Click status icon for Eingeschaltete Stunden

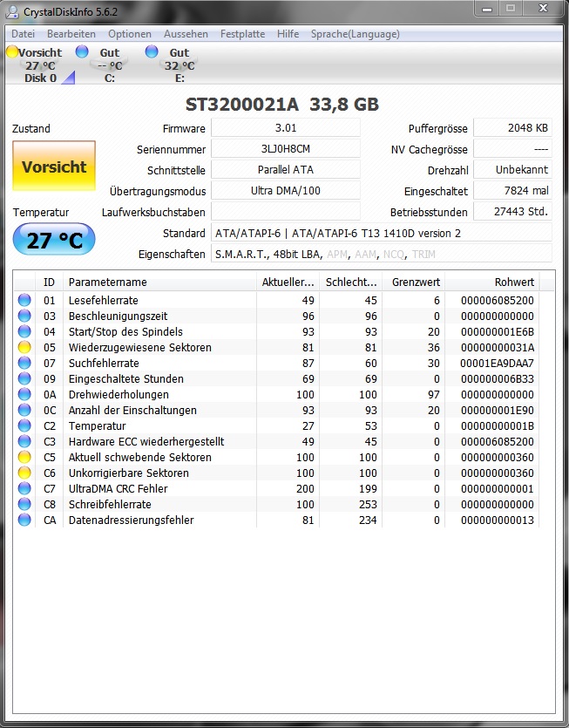(24, 378)
